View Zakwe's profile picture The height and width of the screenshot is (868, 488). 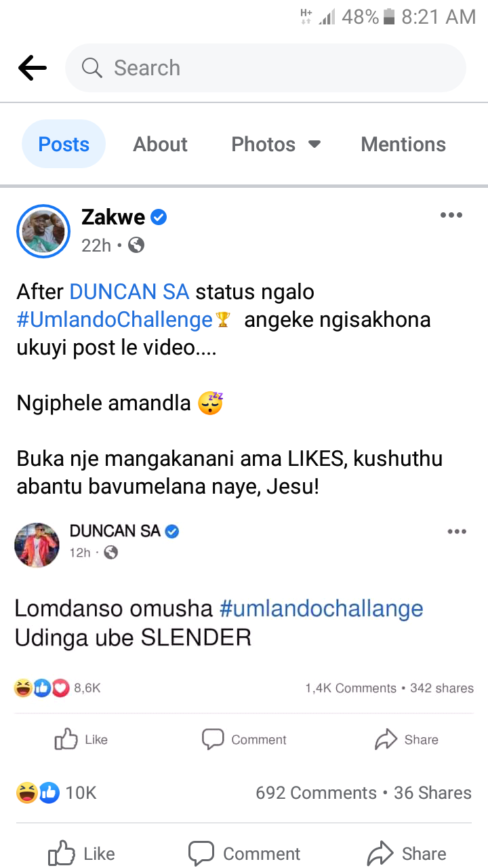[x=43, y=231]
